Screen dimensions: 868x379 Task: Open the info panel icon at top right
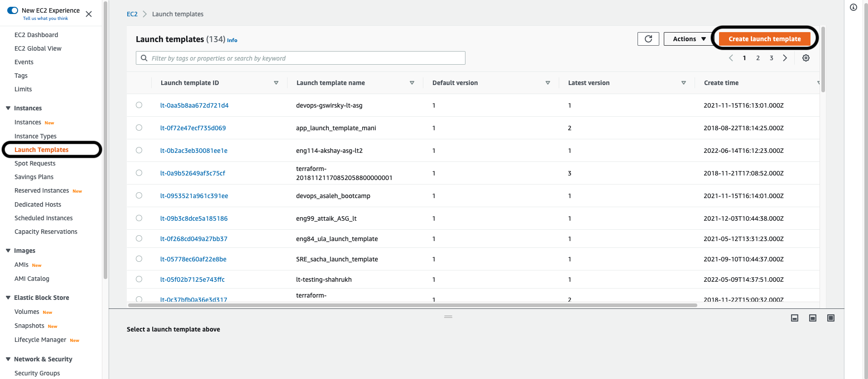[x=854, y=7]
